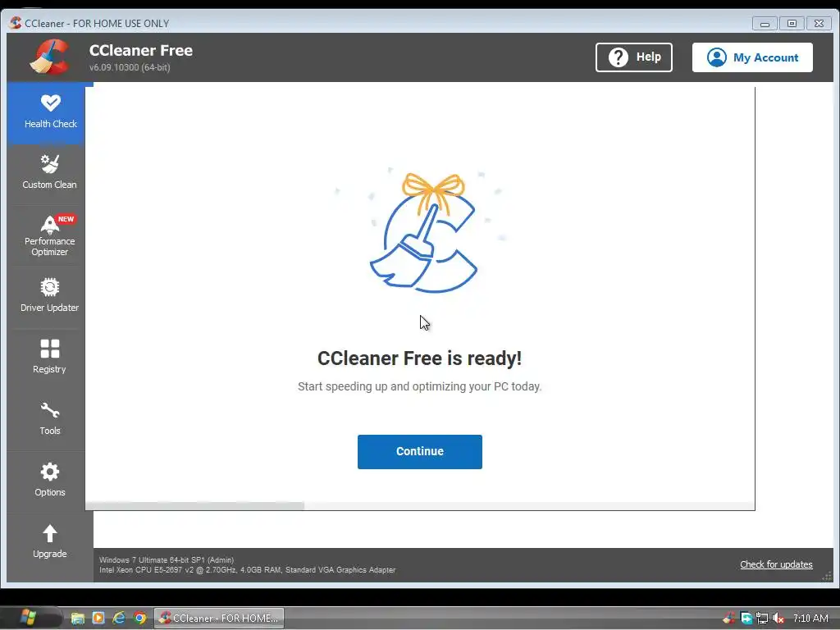Viewport: 840px width, 630px height.
Task: Select the CCleaner taskbar window button
Action: click(219, 619)
